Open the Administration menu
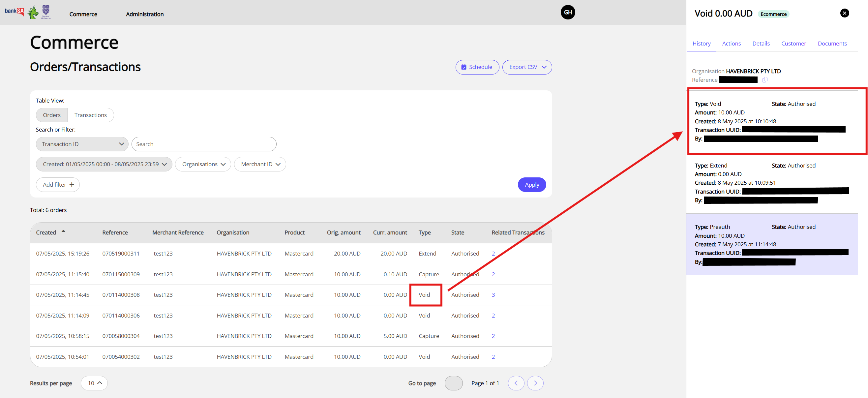Image resolution: width=868 pixels, height=398 pixels. (144, 14)
